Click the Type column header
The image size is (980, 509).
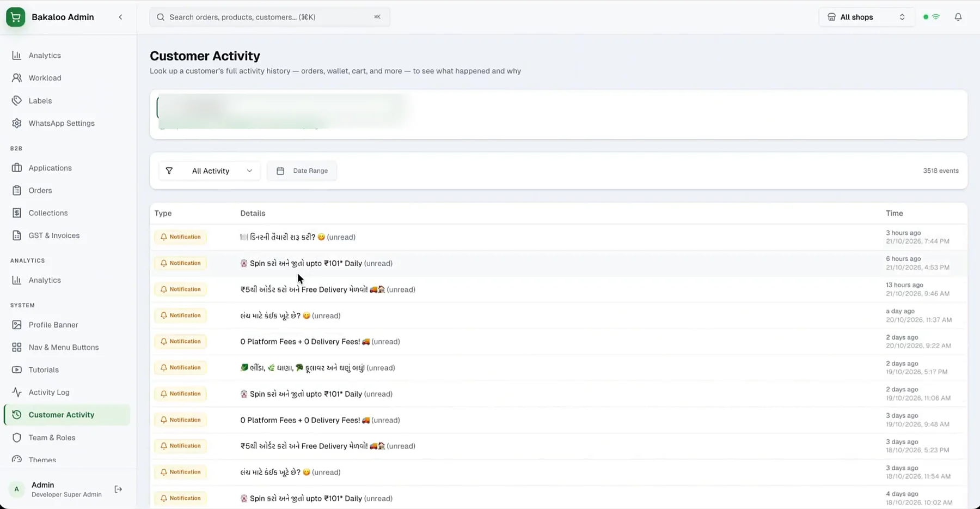pyautogui.click(x=163, y=213)
